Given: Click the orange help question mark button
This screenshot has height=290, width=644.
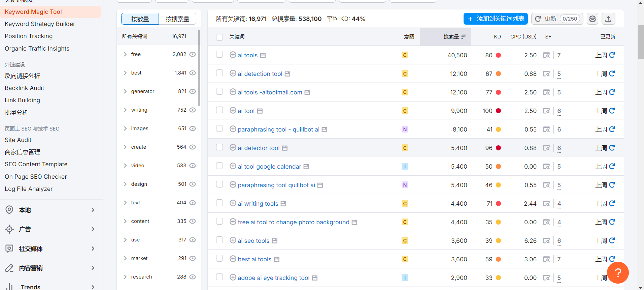Looking at the screenshot, I should [618, 272].
